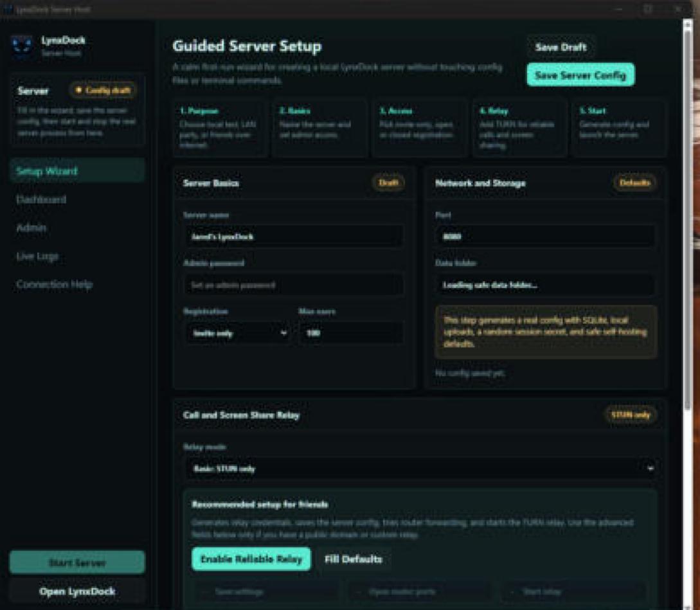Click the Config draft status badge

(x=103, y=91)
